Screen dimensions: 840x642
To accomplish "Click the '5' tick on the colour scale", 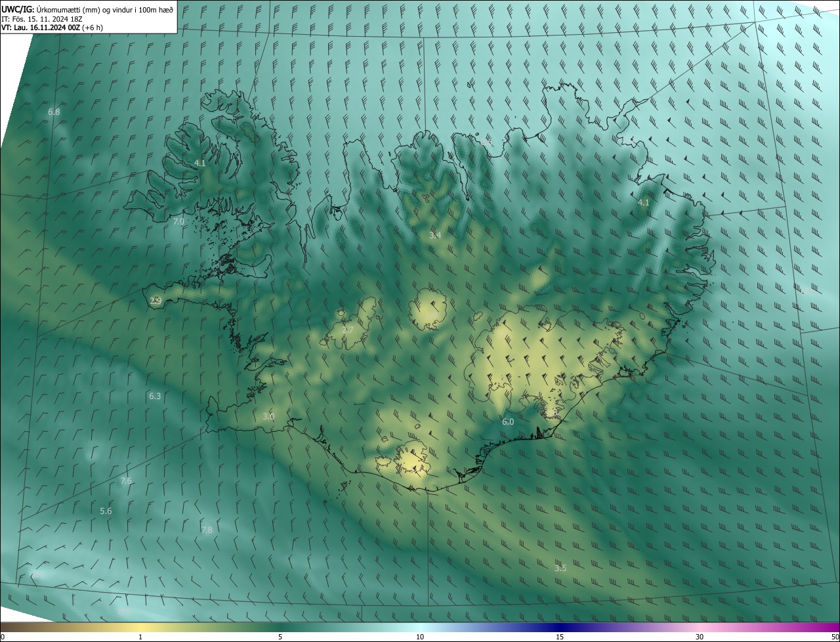I will coord(280,637).
